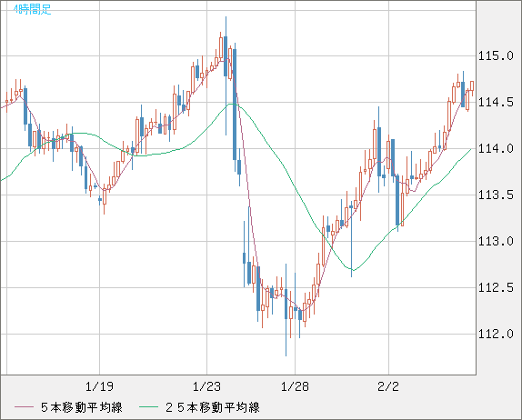Click the 5本移動平均線 legend label

coord(82,407)
